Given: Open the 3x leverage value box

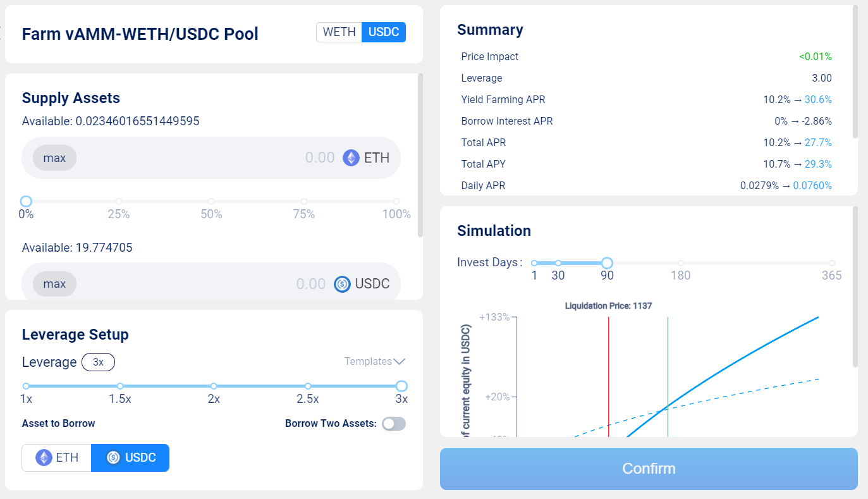Looking at the screenshot, I should (x=98, y=362).
